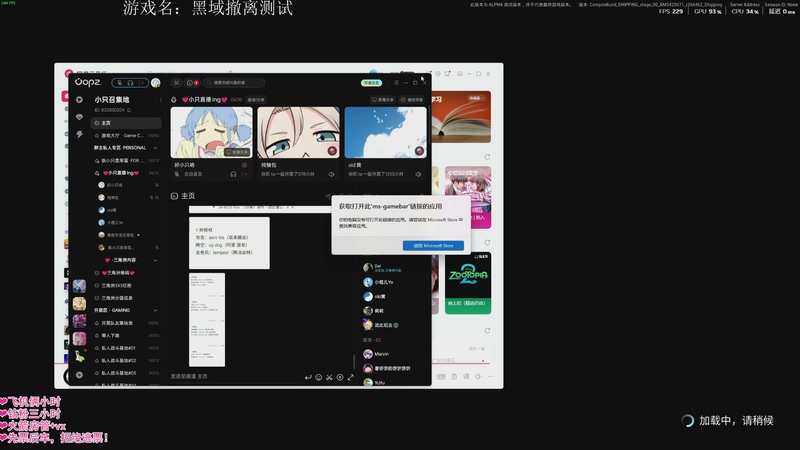Click the green circular icon beside search box

click(x=176, y=83)
